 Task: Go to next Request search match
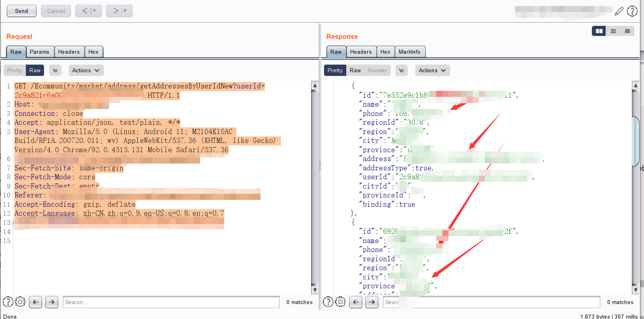pos(52,302)
